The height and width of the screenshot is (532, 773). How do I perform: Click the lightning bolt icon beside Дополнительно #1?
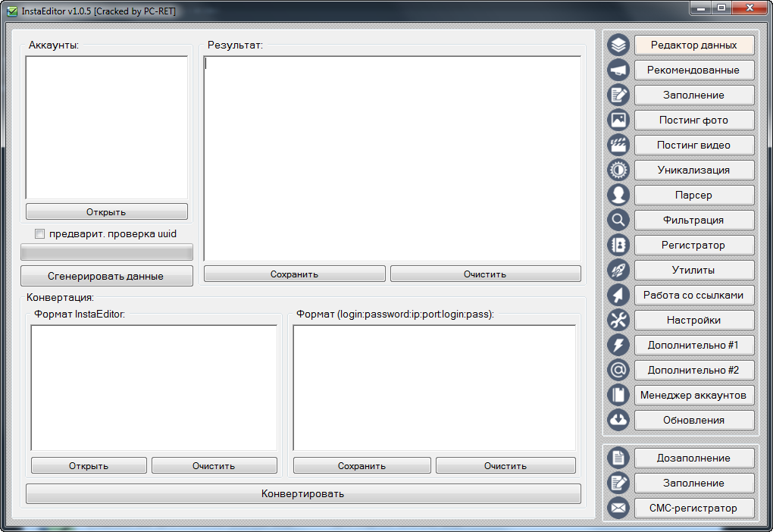point(618,346)
